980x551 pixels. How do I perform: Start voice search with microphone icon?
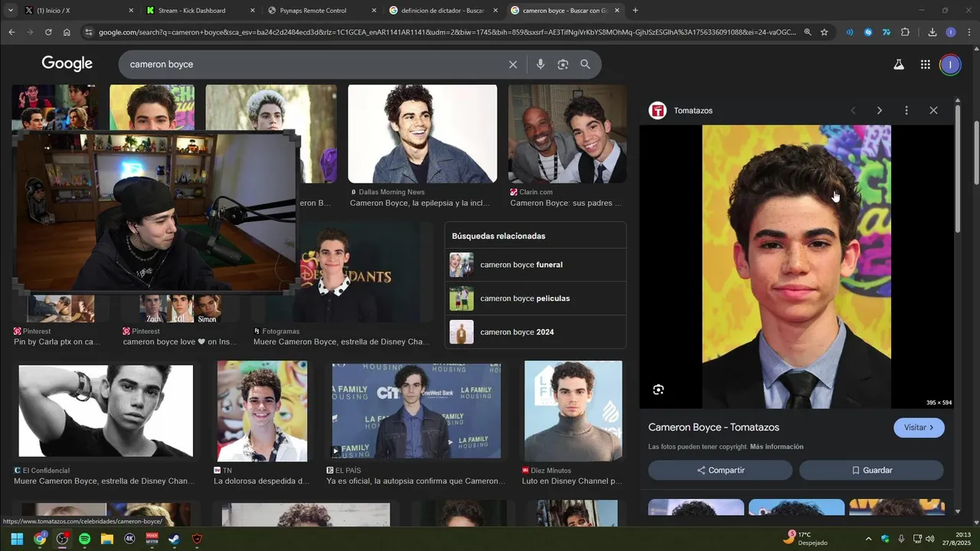[x=541, y=64]
